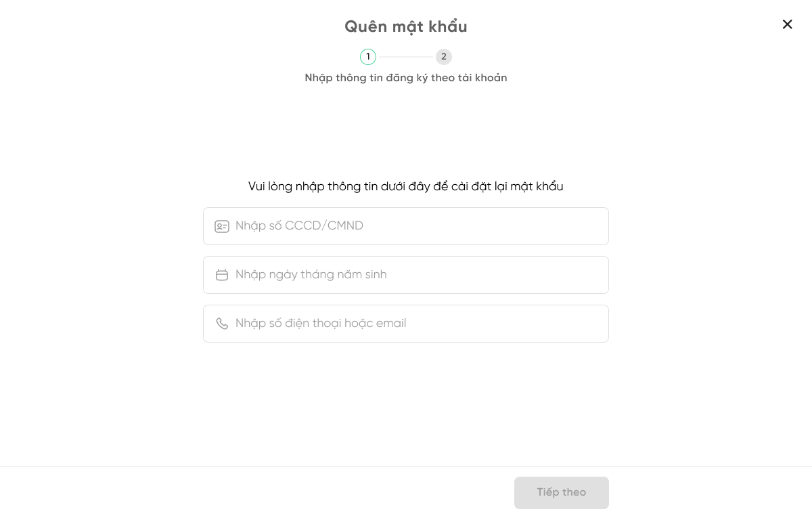Click the ID card icon
Viewport: 812px width, 520px height.
(x=222, y=226)
